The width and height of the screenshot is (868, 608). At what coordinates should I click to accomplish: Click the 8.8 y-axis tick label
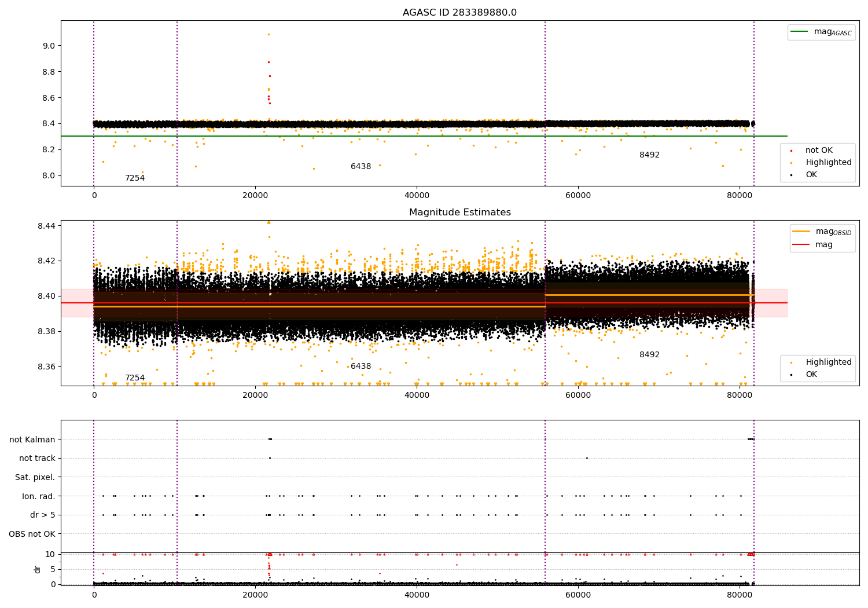click(49, 72)
